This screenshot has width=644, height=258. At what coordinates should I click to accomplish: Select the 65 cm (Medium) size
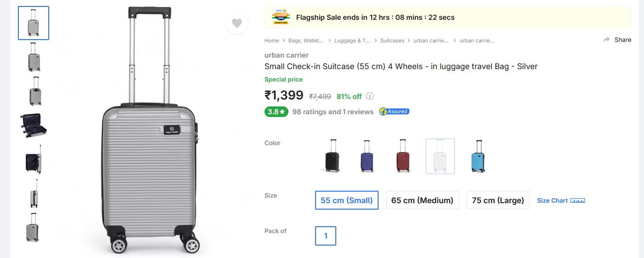click(x=422, y=200)
